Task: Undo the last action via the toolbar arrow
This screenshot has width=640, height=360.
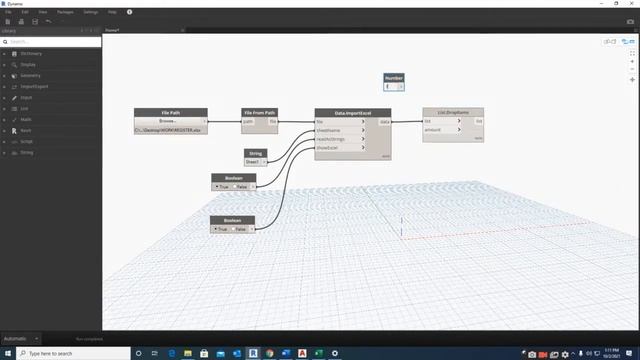Action: coord(49,21)
